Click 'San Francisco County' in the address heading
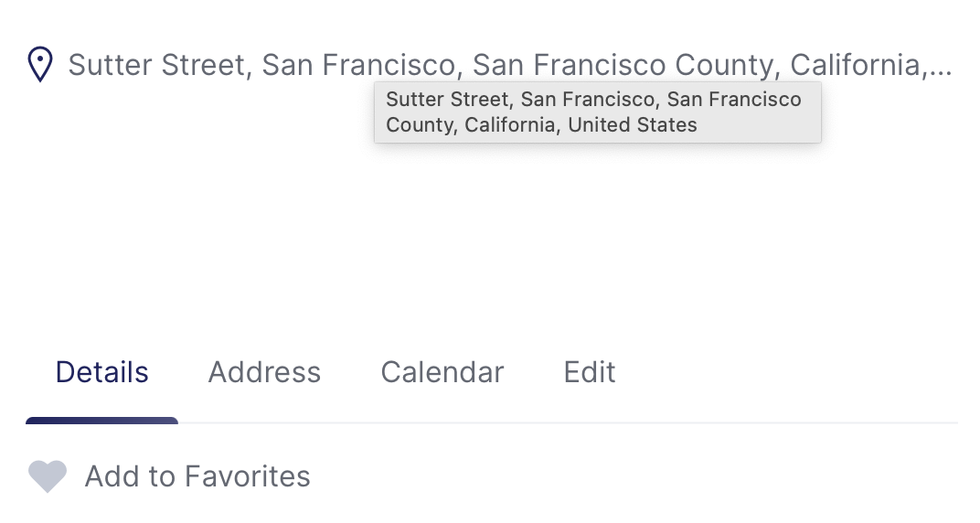The height and width of the screenshot is (523, 980). coord(623,65)
